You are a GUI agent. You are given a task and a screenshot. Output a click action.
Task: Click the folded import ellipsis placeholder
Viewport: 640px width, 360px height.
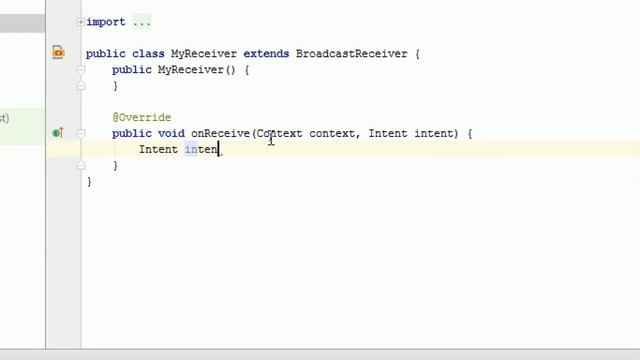(x=142, y=22)
